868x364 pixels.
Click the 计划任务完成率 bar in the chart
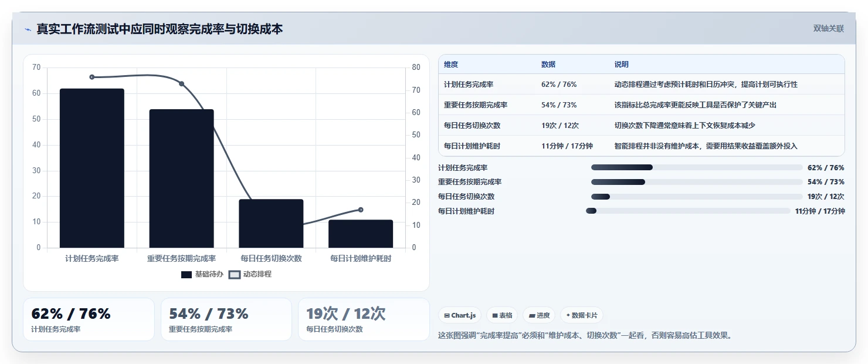click(92, 168)
